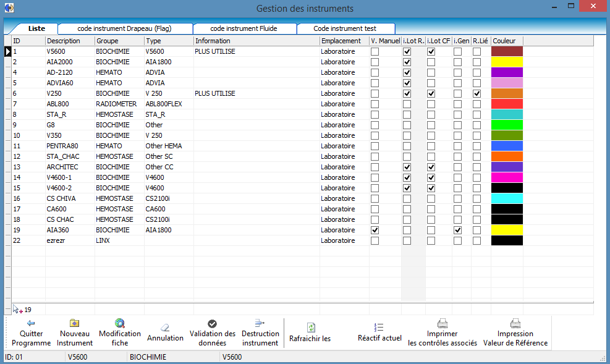The width and height of the screenshot is (610, 364).
Task: Click the Validation des données label
Action: pos(213,338)
